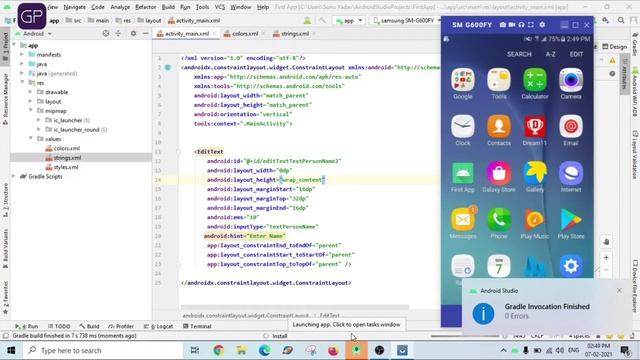Launch the Internet browser app on the phone
This screenshot has width=640, height=360.
click(571, 173)
